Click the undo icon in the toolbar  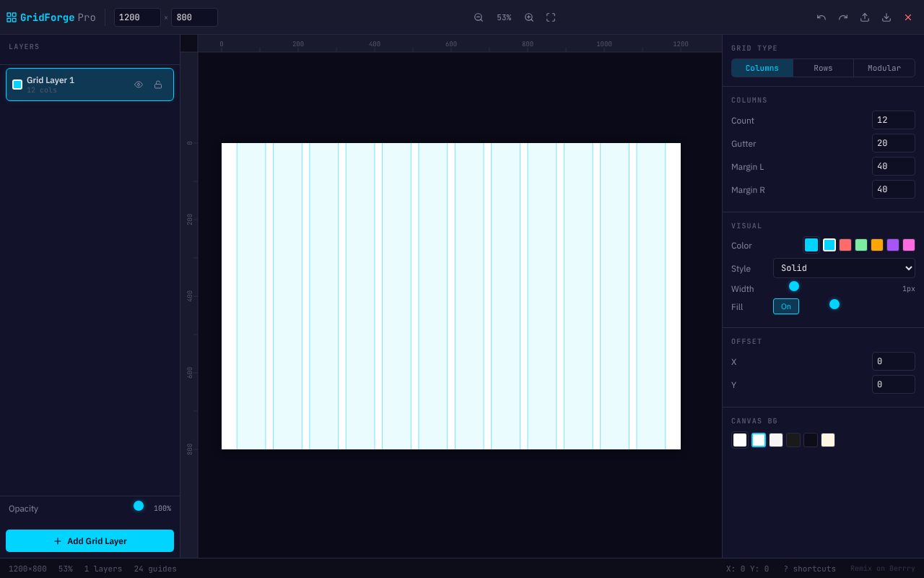[821, 17]
